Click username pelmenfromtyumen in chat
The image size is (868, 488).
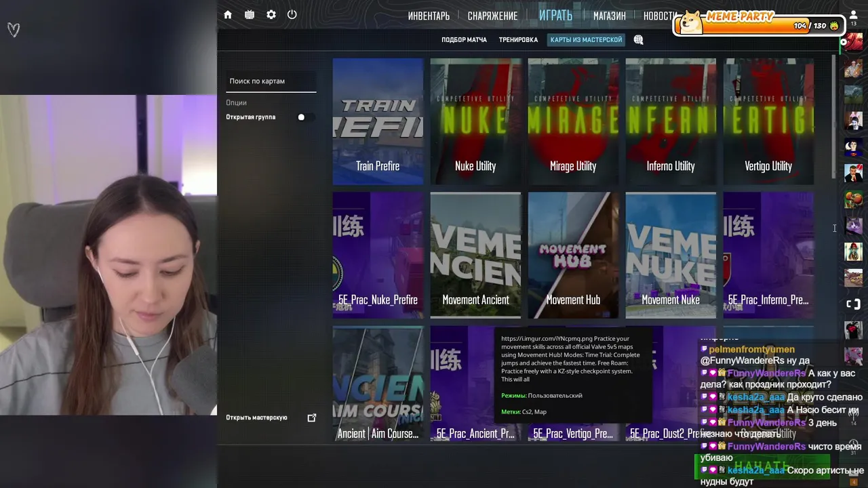(x=751, y=349)
